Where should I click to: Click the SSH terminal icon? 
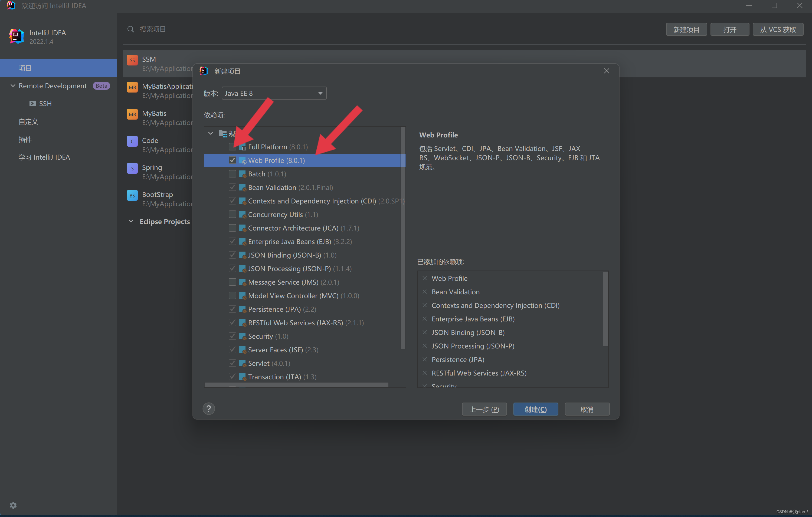click(32, 103)
